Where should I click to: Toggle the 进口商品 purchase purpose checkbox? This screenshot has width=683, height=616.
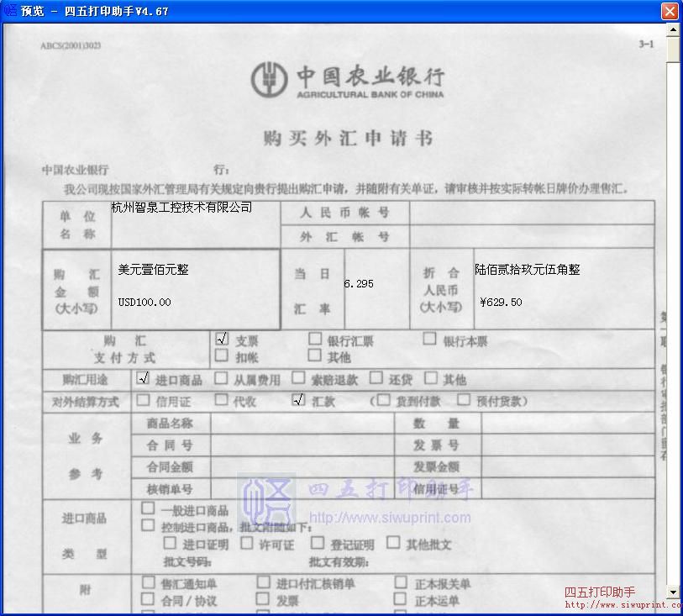click(x=143, y=378)
